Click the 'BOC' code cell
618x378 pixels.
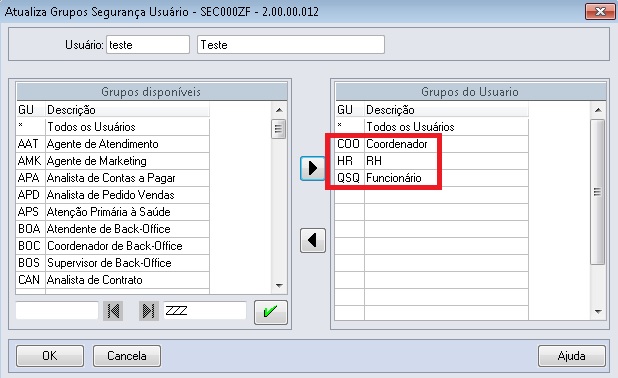pos(31,246)
